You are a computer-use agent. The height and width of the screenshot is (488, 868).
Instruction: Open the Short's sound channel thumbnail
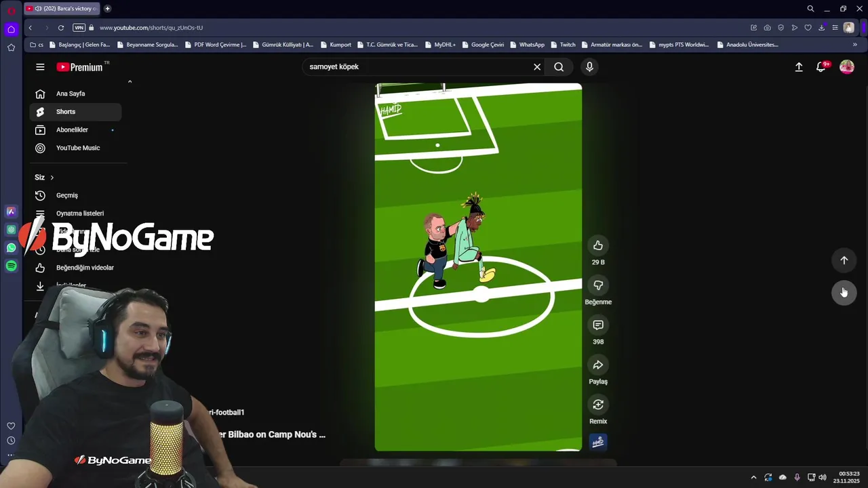point(598,442)
